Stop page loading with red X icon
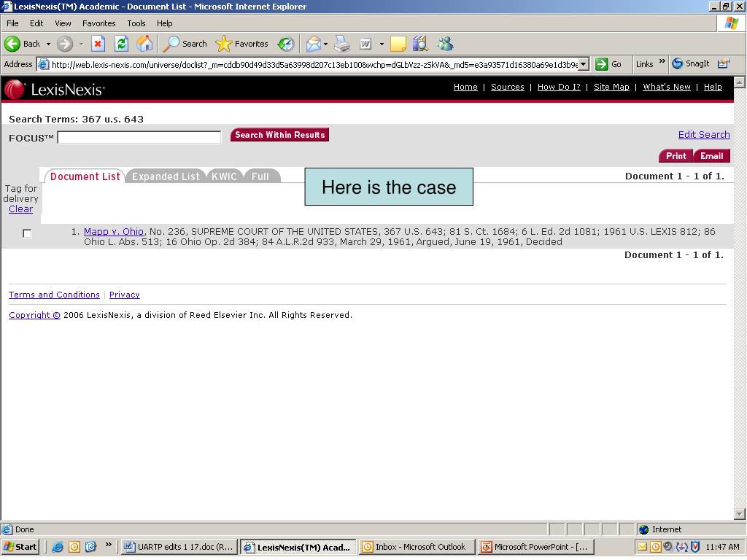Screen dimensions: 747x560 click(x=98, y=44)
